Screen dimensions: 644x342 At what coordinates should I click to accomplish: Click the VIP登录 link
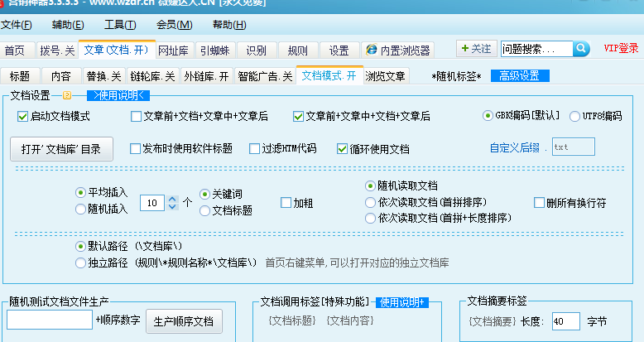coord(621,48)
